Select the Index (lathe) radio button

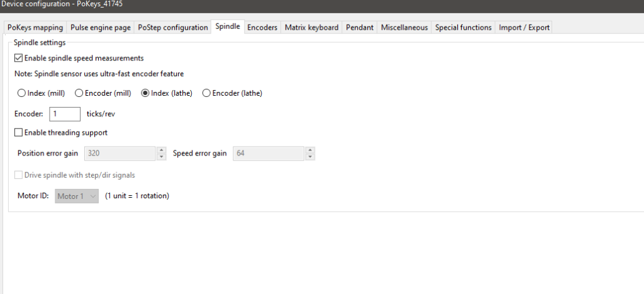point(145,93)
